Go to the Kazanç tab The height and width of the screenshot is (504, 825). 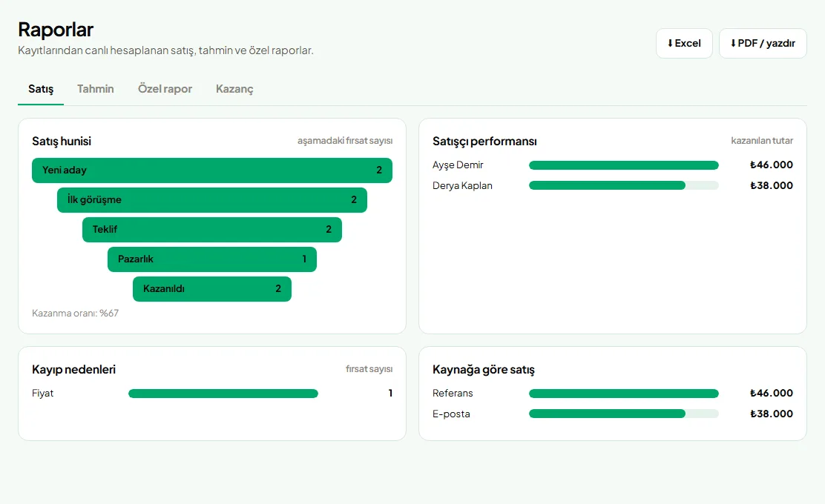coord(234,90)
